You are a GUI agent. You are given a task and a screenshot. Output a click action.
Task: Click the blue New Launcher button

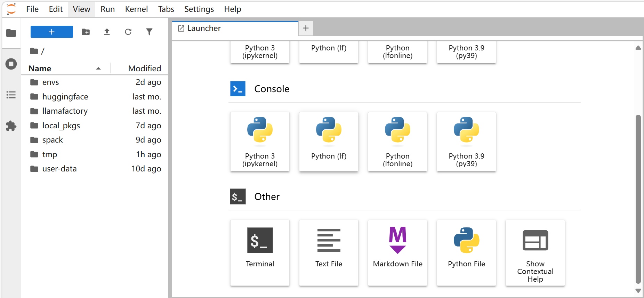[x=52, y=32]
